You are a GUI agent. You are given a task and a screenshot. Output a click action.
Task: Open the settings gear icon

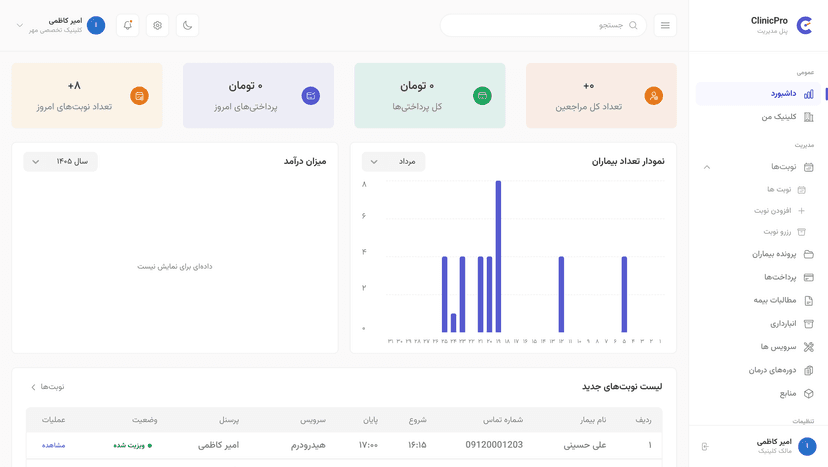click(157, 25)
